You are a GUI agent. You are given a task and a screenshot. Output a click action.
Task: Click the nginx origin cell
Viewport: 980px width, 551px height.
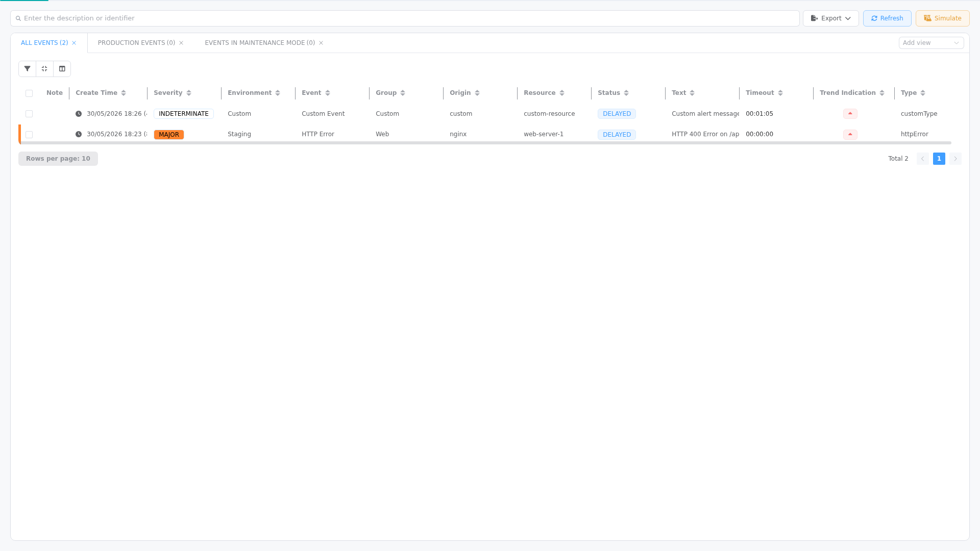[x=458, y=134]
